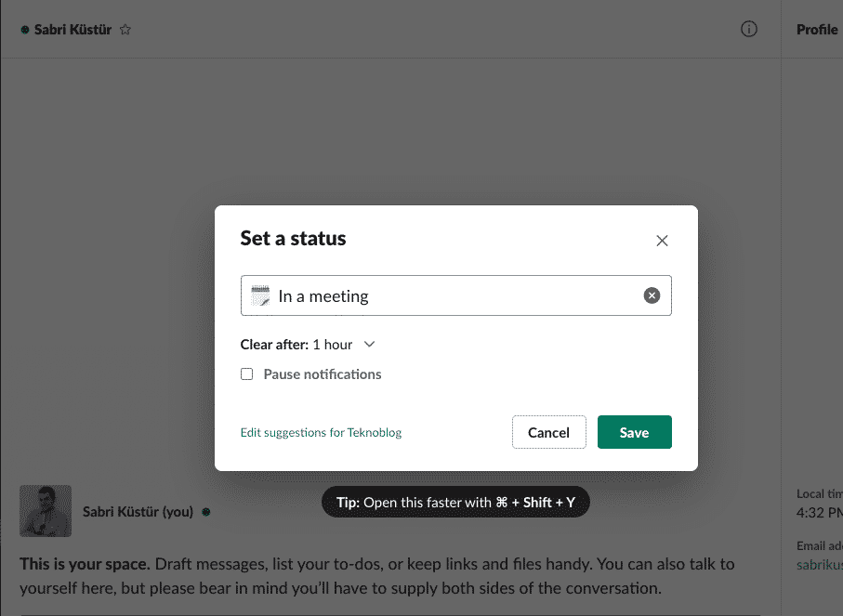
Task: Click the "Pause notifications" label text
Action: click(323, 374)
